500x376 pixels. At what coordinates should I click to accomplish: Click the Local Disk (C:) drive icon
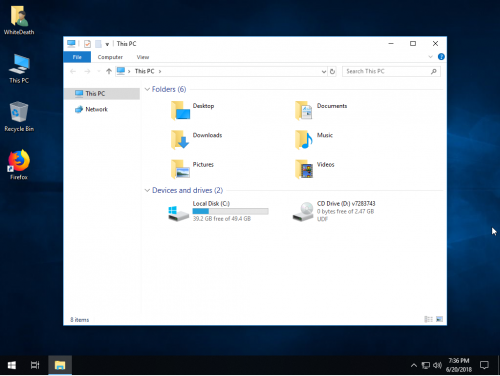[x=178, y=213]
